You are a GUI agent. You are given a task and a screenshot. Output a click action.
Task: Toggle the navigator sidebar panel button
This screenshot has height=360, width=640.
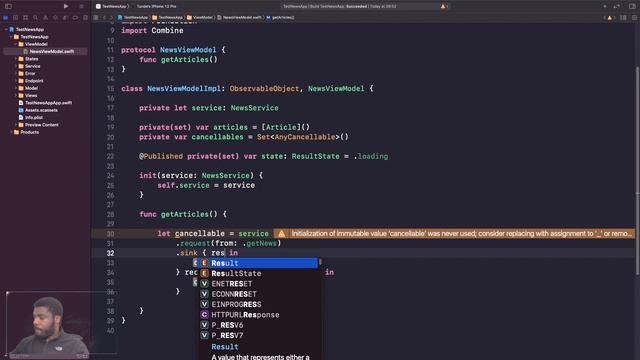coord(8,6)
